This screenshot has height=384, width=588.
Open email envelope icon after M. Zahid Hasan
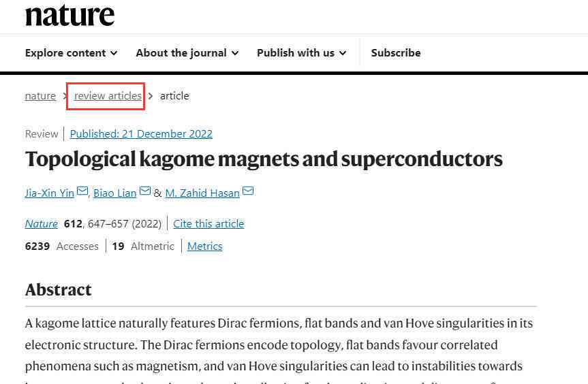coord(248,191)
